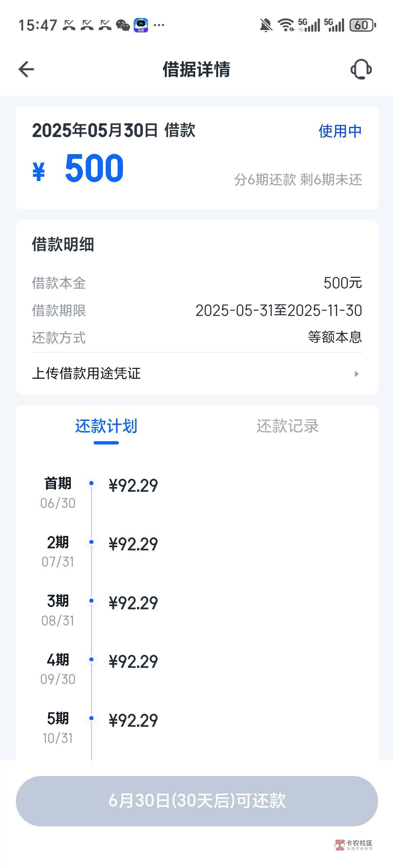The height and width of the screenshot is (868, 393).
Task: Select the 4期 09/30 timeline dot
Action: 91,660
